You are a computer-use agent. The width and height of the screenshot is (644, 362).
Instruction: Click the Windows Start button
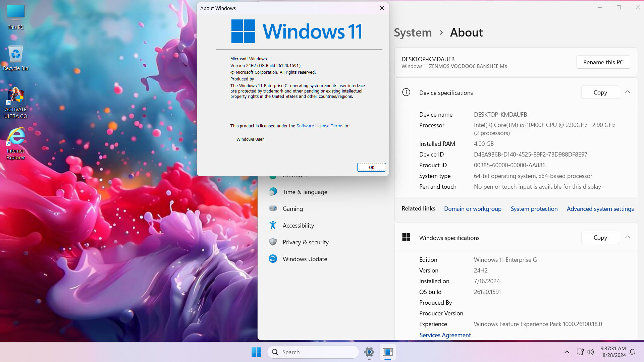coord(257,352)
